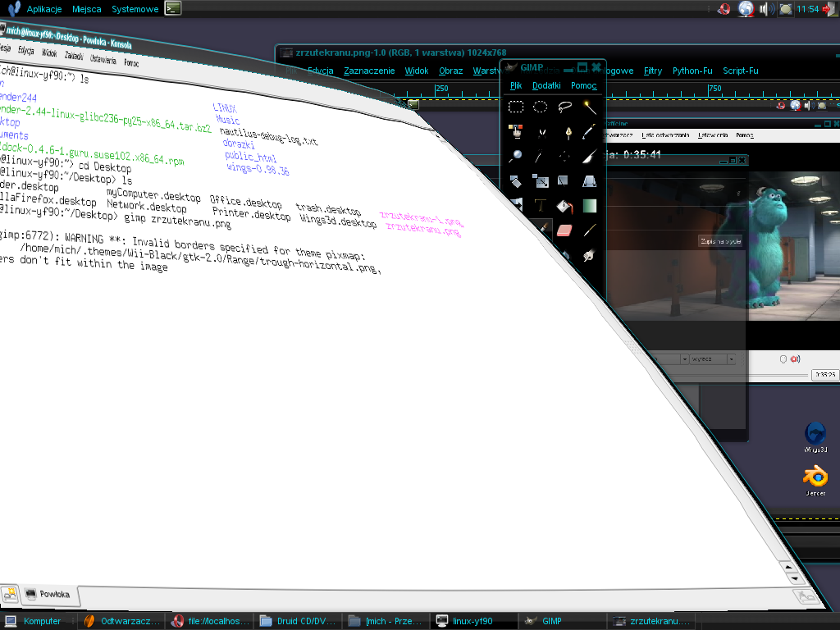Select the Paintbrush tool
840x630 pixels.
coord(543,229)
